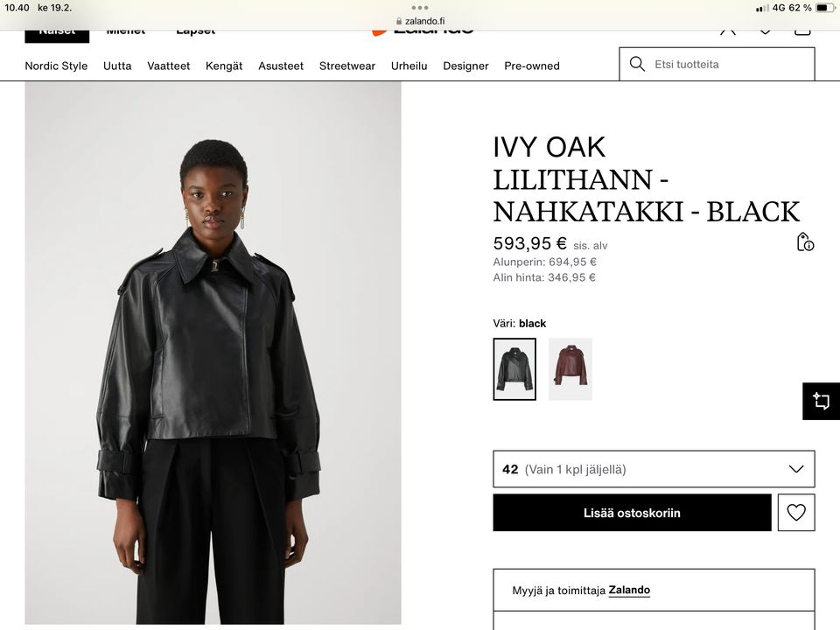Tap the lock icon in address bar
The width and height of the screenshot is (840, 630).
point(400,21)
